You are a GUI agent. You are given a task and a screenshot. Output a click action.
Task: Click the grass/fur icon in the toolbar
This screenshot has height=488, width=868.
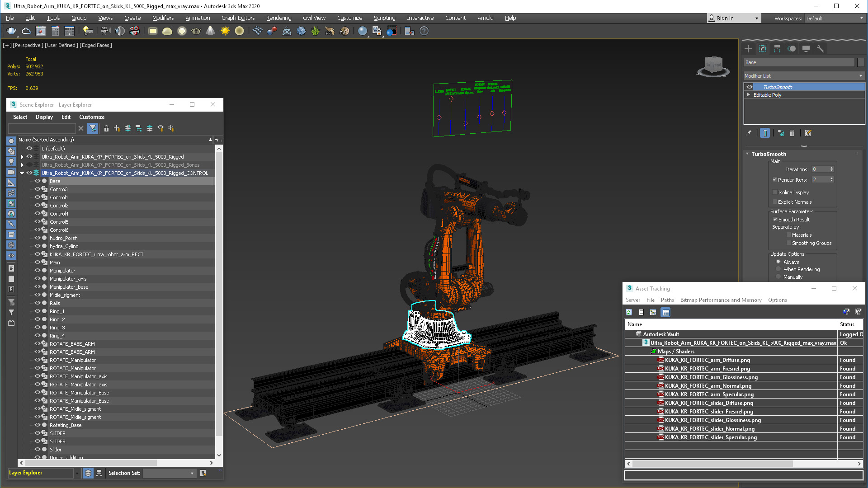[x=315, y=31]
